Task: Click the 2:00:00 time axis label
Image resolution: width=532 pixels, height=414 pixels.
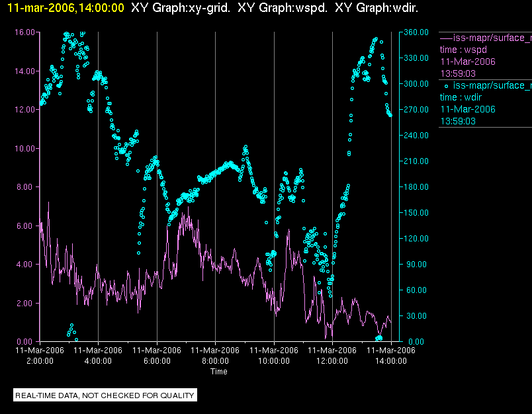Action: point(40,361)
